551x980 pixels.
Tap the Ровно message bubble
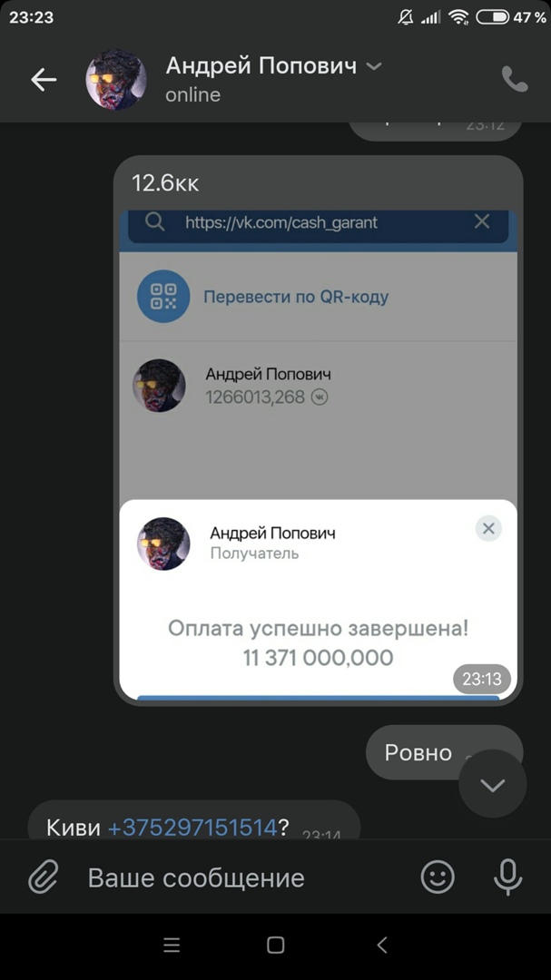(x=443, y=752)
